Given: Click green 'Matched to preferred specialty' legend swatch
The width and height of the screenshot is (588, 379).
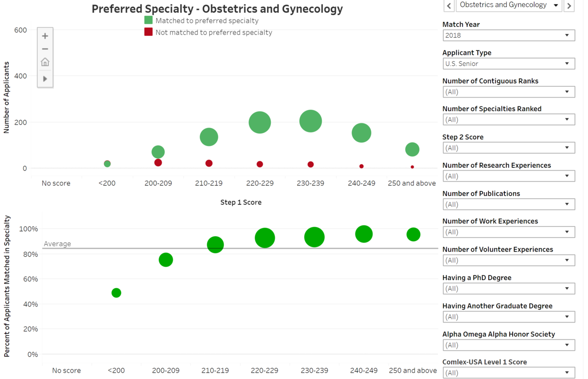Looking at the screenshot, I should coord(148,20).
